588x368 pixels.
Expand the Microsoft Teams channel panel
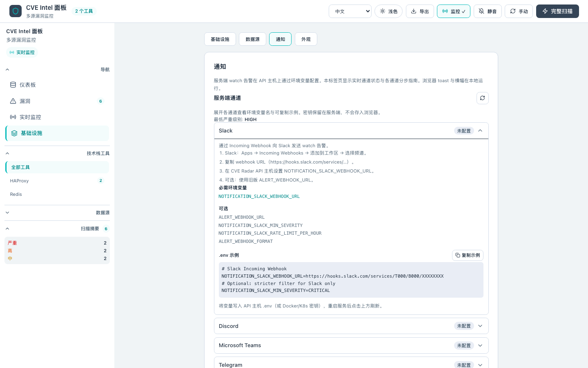[x=351, y=346]
